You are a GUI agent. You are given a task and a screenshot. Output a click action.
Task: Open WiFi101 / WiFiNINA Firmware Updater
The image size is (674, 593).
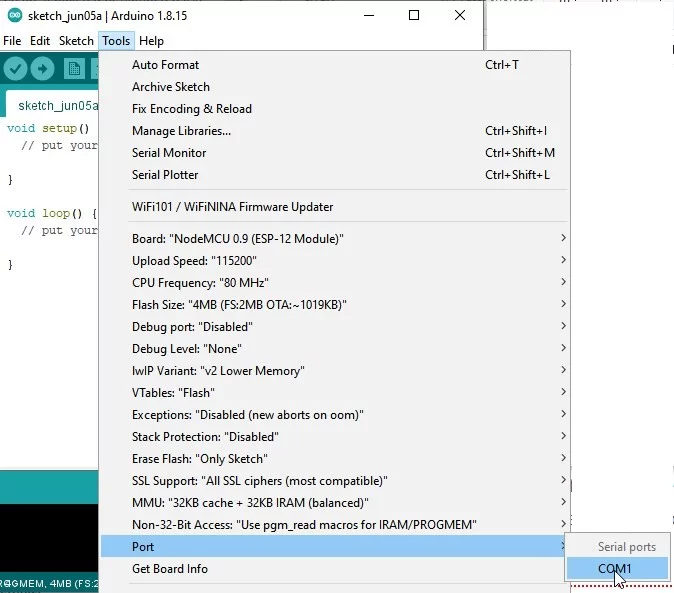[335, 207]
